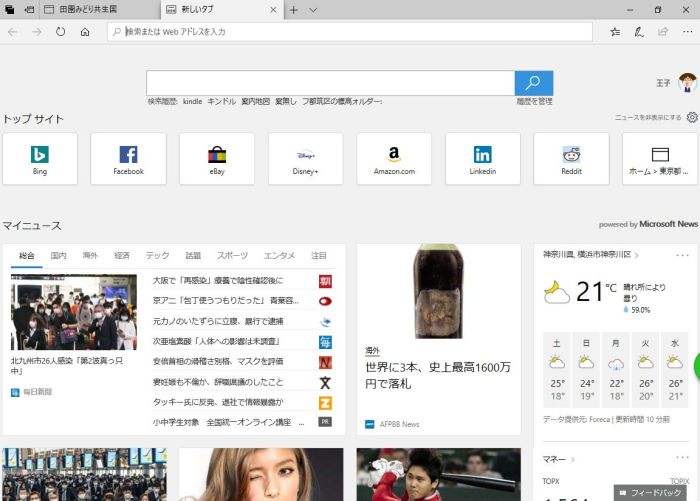Viewport: 700px width, 501px height.
Task: Open the news settings gear icon
Action: pos(692,117)
